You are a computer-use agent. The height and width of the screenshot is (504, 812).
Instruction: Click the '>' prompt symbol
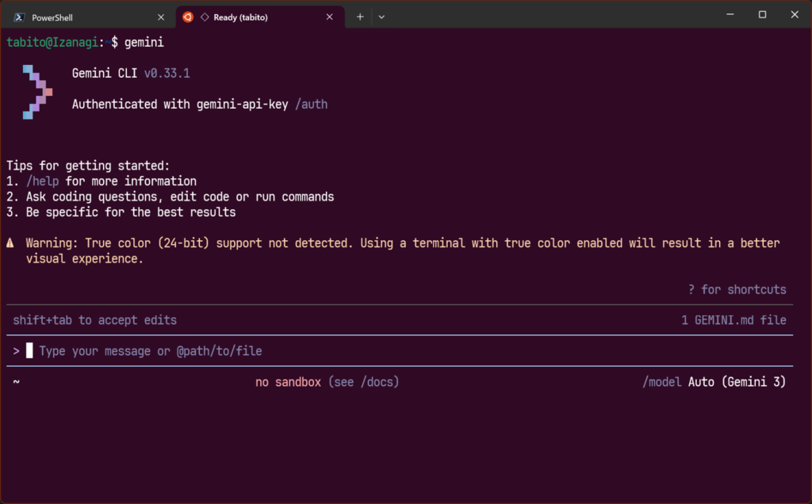point(16,351)
